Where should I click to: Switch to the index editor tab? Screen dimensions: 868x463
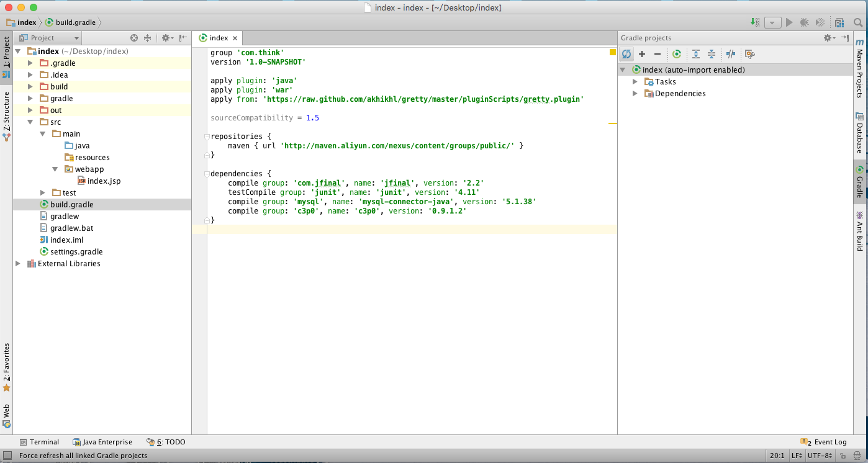point(218,38)
